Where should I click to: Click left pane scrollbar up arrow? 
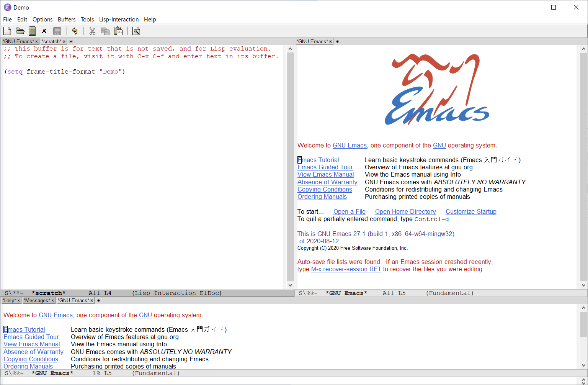(x=290, y=49)
